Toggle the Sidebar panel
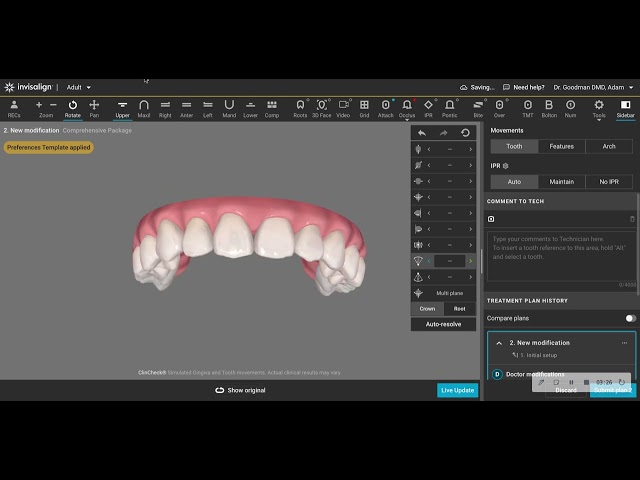Screen dimensions: 640x480 point(625,109)
